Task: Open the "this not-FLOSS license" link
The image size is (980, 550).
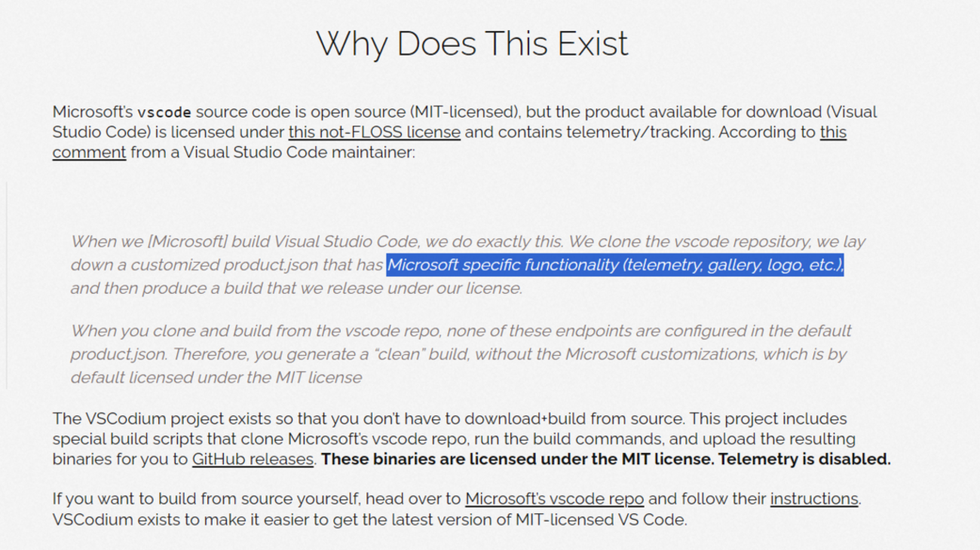Action: pyautogui.click(x=374, y=133)
